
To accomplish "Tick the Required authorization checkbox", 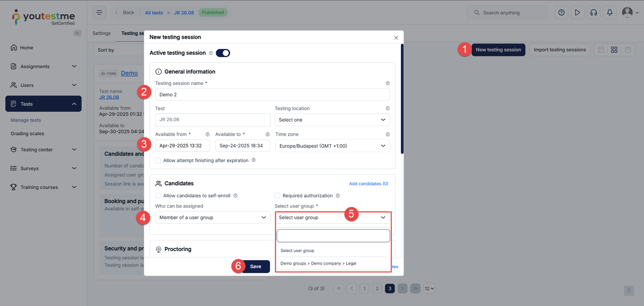I will pyautogui.click(x=277, y=196).
